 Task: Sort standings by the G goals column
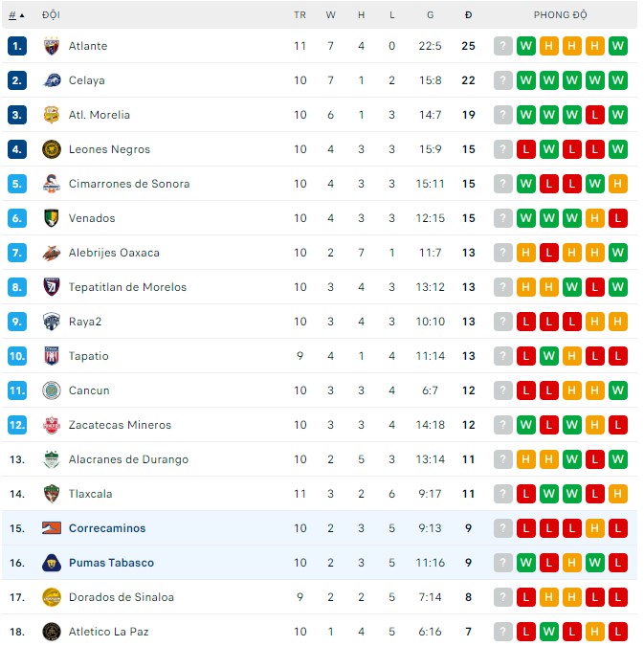coord(431,15)
